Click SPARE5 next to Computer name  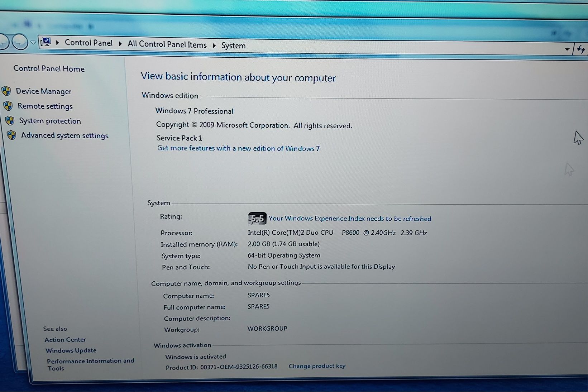click(x=258, y=295)
